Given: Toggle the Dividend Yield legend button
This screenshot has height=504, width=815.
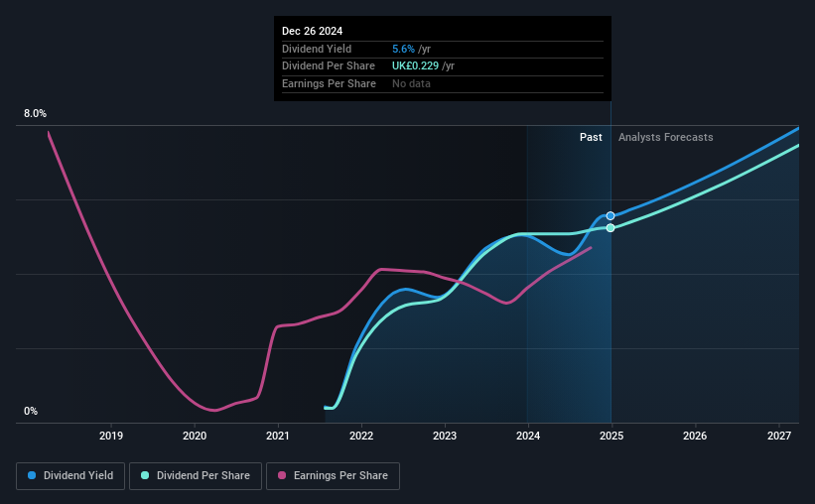Looking at the screenshot, I should tap(70, 476).
